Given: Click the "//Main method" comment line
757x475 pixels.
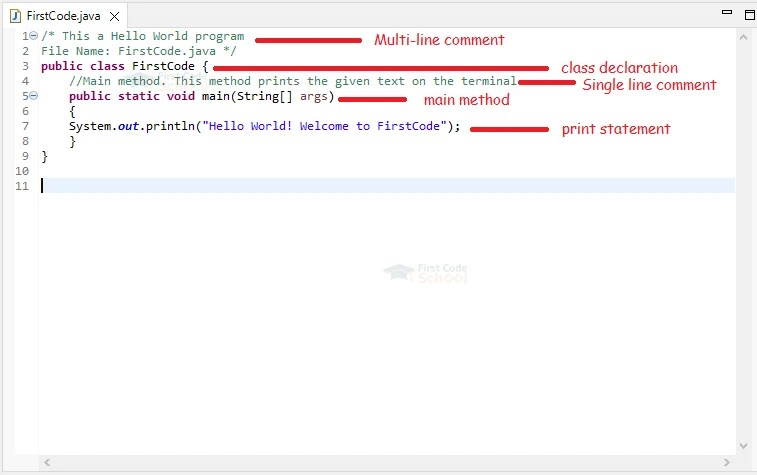Looking at the screenshot, I should coord(293,81).
